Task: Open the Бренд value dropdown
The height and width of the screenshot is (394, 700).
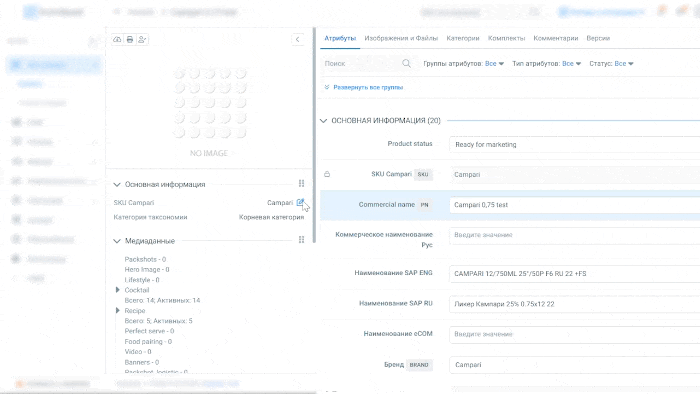Action: 575,365
